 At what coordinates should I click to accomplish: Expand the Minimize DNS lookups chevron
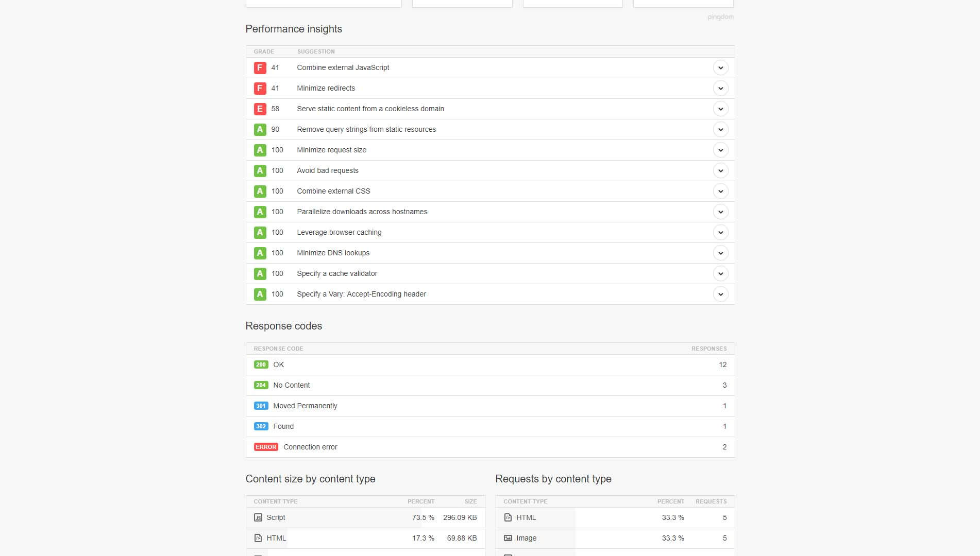click(720, 253)
